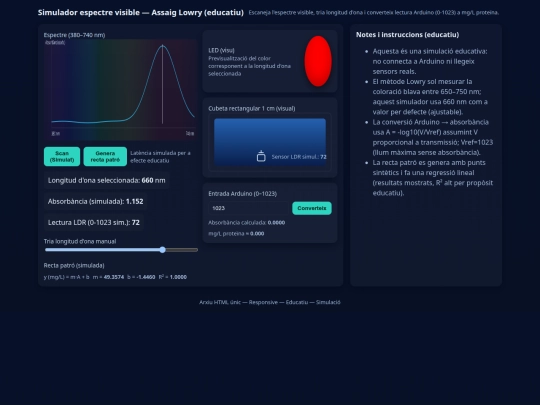Click the vertical wavelength marker line in spectrum
Viewport: 540px width, 405px height.
click(x=163, y=84)
